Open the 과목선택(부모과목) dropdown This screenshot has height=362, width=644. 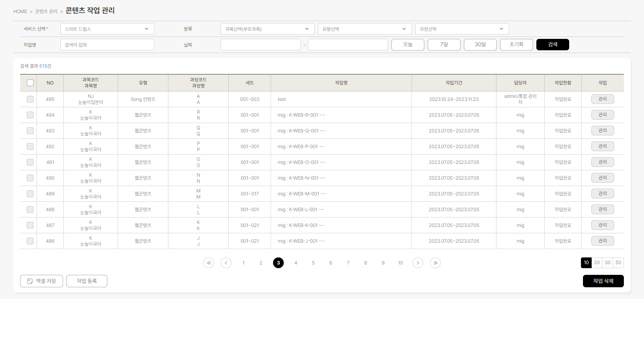click(x=268, y=29)
